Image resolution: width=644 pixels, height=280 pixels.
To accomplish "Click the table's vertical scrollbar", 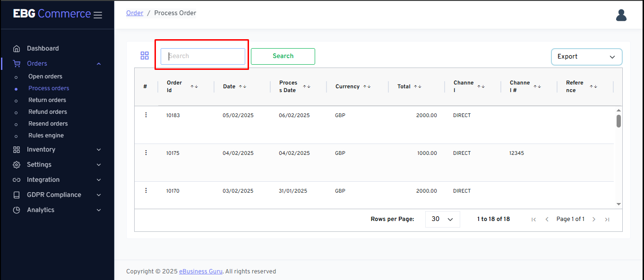I will tap(618, 120).
